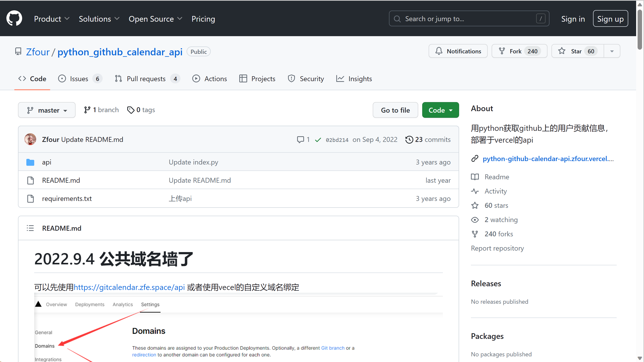The width and height of the screenshot is (644, 362).
Task: Click the api folder icon
Action: click(x=30, y=162)
